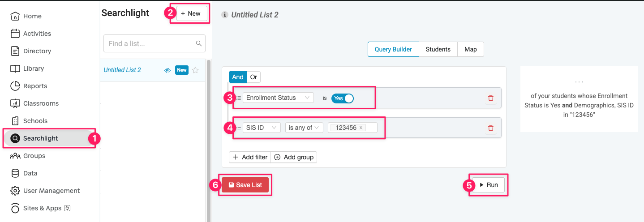Expand the "is any of" operator dropdown

point(304,128)
